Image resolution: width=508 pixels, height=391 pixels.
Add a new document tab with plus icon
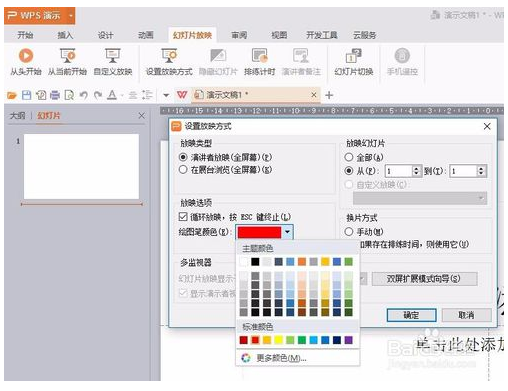(x=329, y=95)
